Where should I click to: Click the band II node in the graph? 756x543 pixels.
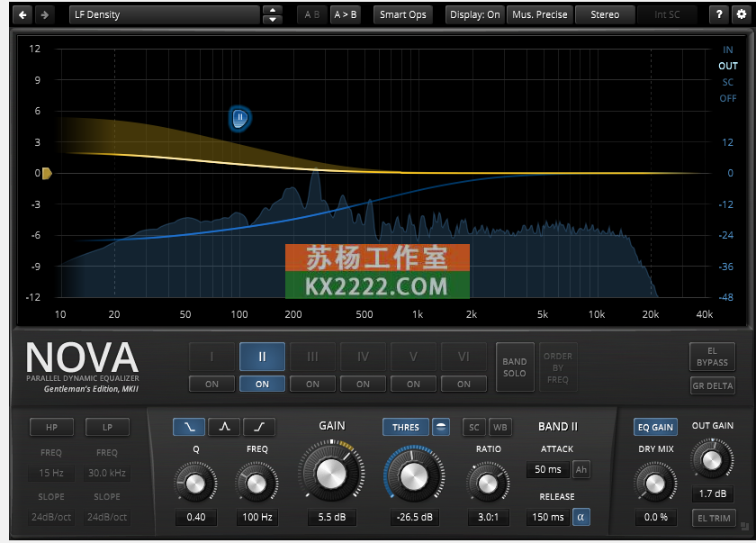pyautogui.click(x=239, y=118)
